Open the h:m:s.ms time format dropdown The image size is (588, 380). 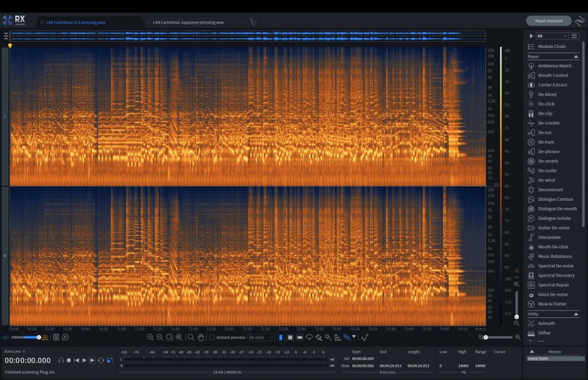click(x=15, y=351)
